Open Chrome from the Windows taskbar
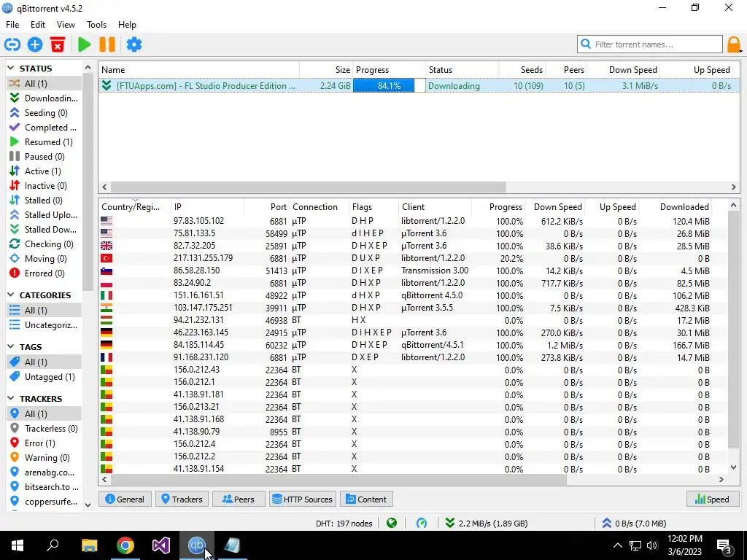Viewport: 747px width, 560px height. [x=125, y=545]
